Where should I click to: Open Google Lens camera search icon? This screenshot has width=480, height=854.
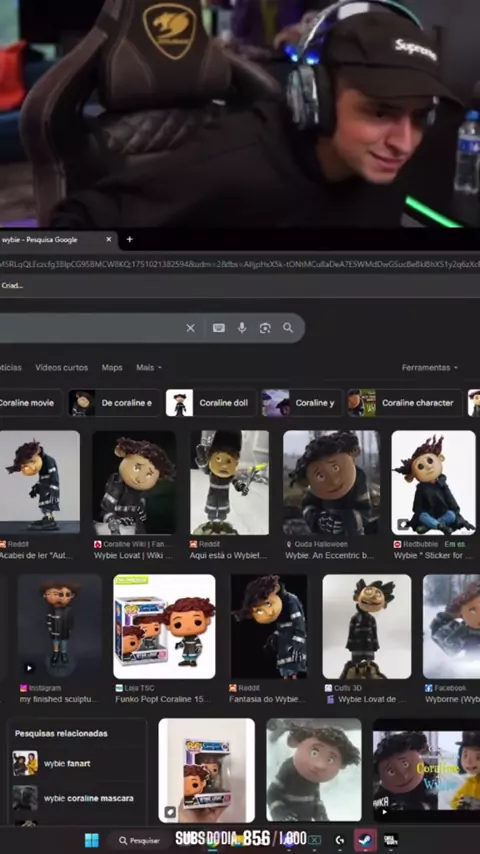pos(265,328)
